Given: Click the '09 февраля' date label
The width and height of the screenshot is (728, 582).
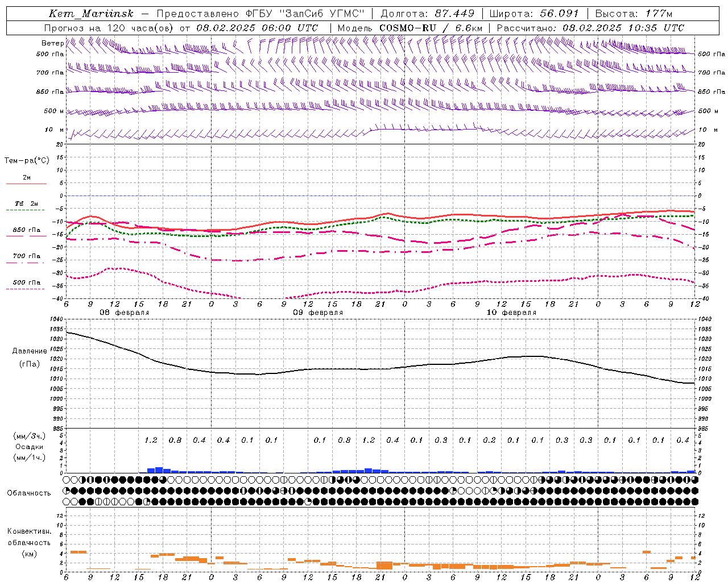Looking at the screenshot, I should (x=318, y=313).
